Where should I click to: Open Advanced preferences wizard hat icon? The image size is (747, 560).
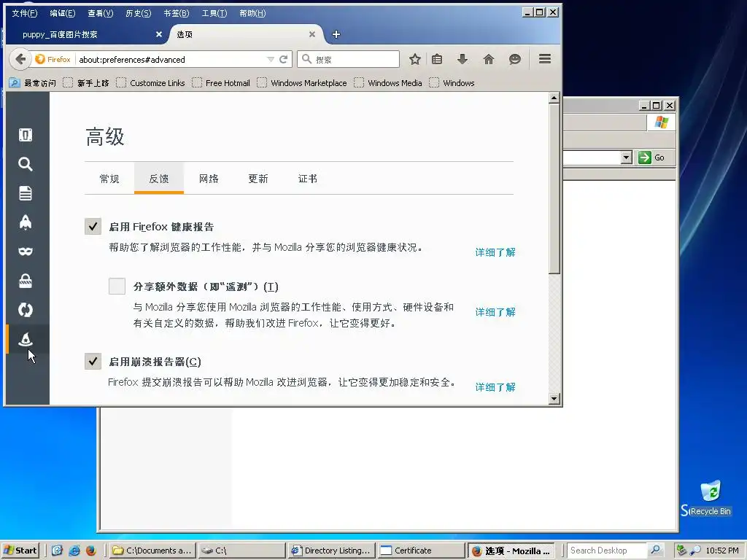[26, 339]
